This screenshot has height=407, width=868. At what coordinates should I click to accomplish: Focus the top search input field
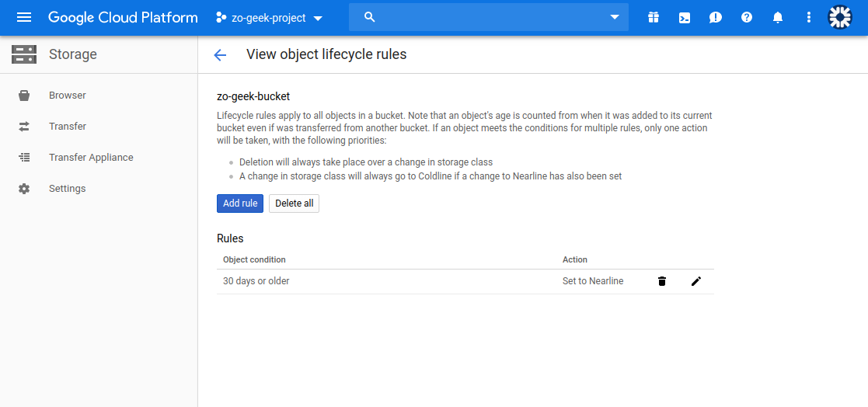[x=489, y=17]
